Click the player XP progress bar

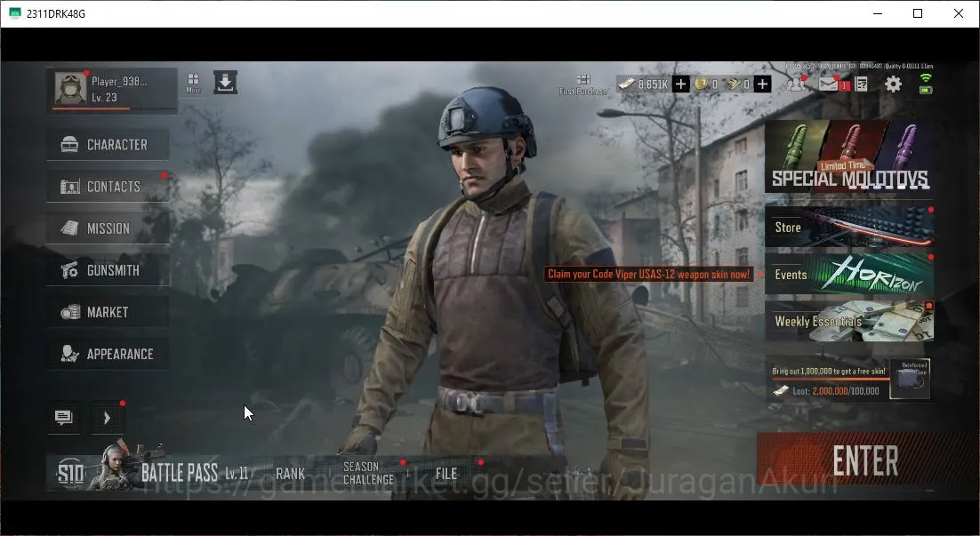point(113,108)
